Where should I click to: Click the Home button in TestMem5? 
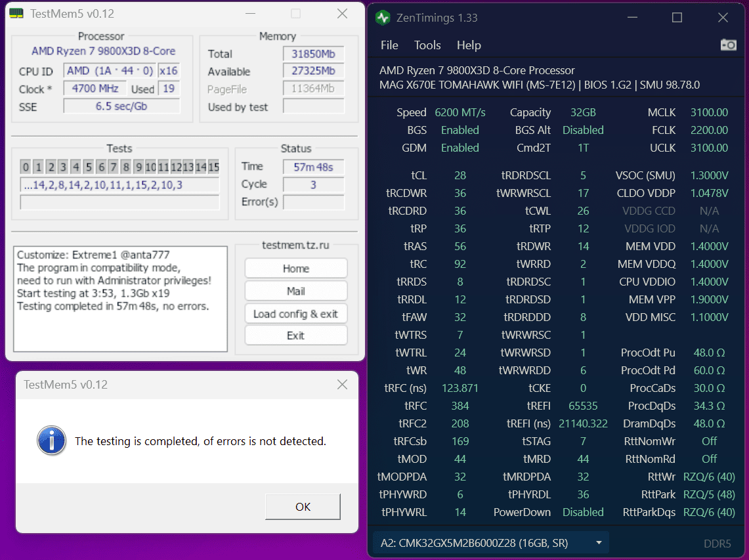tap(295, 269)
